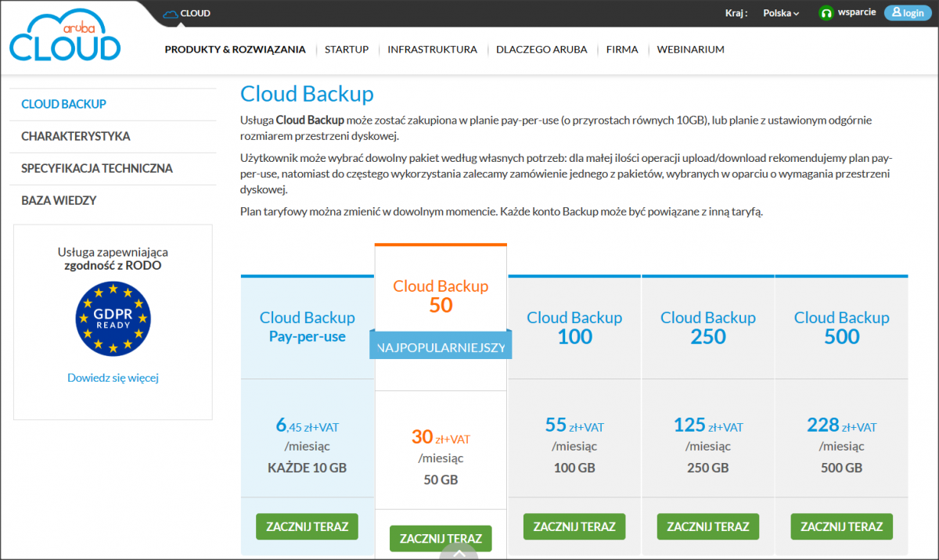Click the 125 zł+VAT price
The image size is (939, 560).
coord(708,425)
